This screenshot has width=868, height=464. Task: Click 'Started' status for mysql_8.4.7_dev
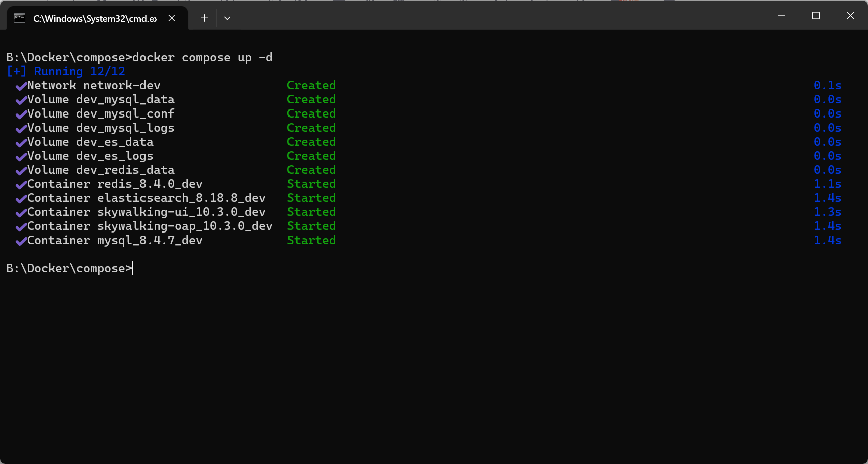coord(311,240)
